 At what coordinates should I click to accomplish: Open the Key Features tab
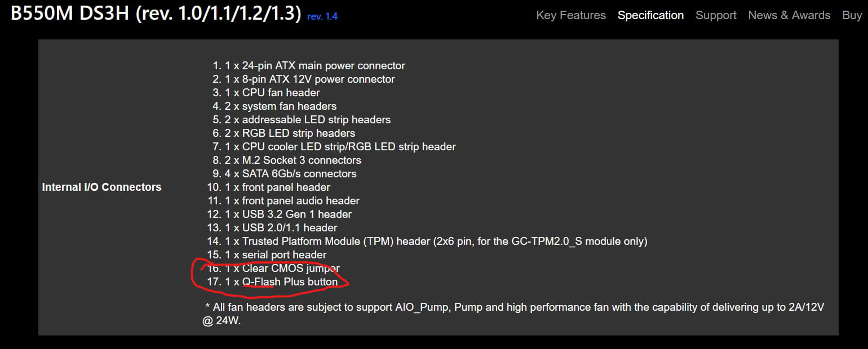pyautogui.click(x=571, y=15)
